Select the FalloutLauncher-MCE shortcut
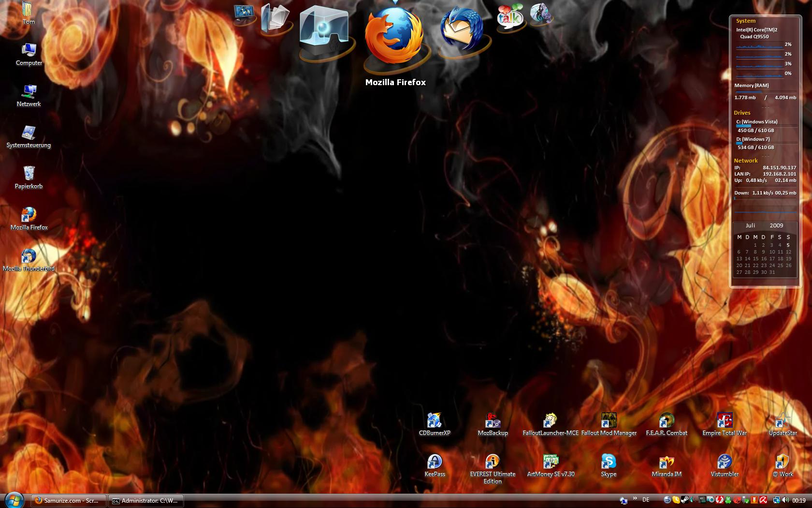The width and height of the screenshot is (812, 508). (x=551, y=424)
